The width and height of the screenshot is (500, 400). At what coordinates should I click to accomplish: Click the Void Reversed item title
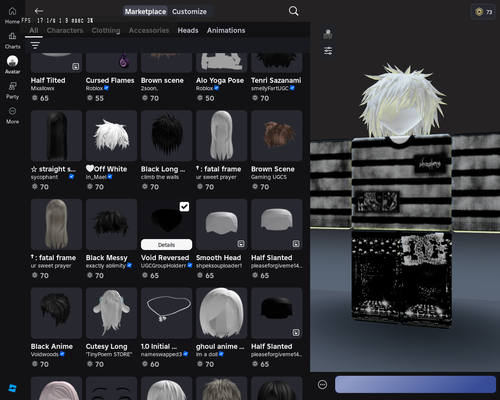pyautogui.click(x=165, y=258)
